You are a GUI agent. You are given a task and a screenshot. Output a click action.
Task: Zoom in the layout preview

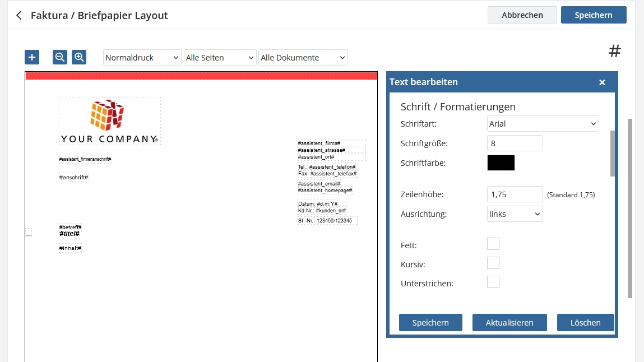coord(79,57)
